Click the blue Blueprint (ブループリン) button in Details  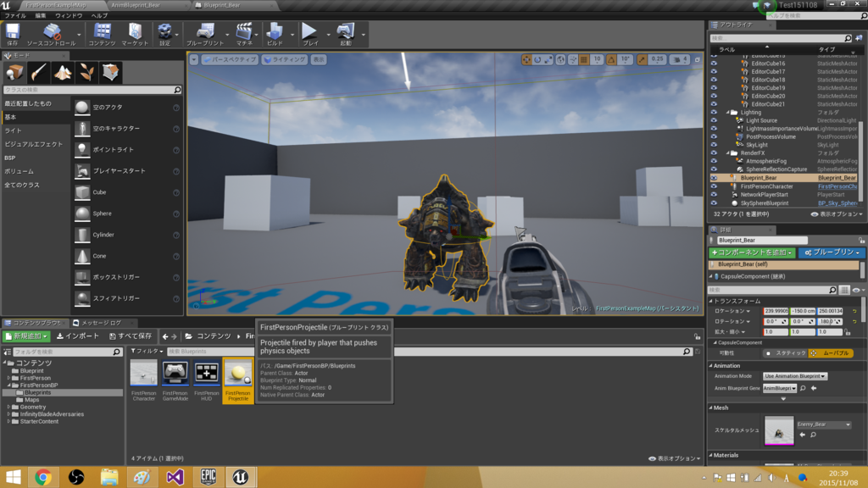832,252
